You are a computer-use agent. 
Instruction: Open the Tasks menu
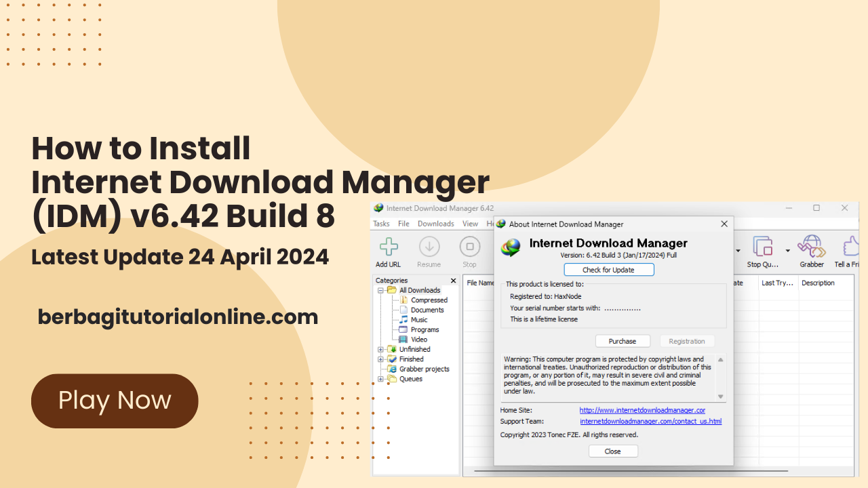[x=382, y=224]
